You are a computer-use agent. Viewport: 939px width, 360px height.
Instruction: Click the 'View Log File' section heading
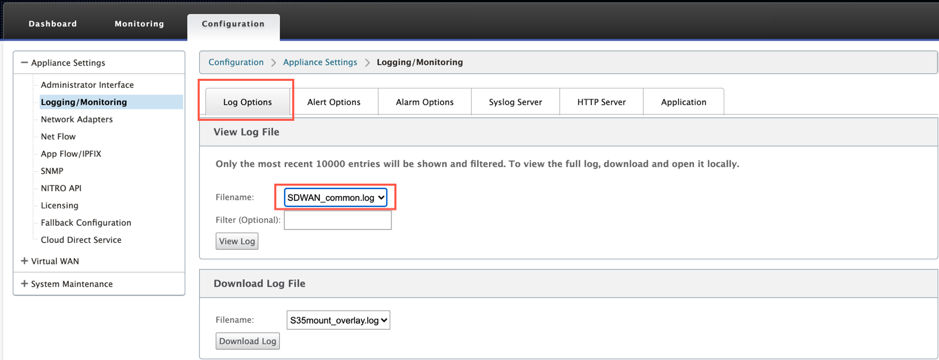click(246, 132)
